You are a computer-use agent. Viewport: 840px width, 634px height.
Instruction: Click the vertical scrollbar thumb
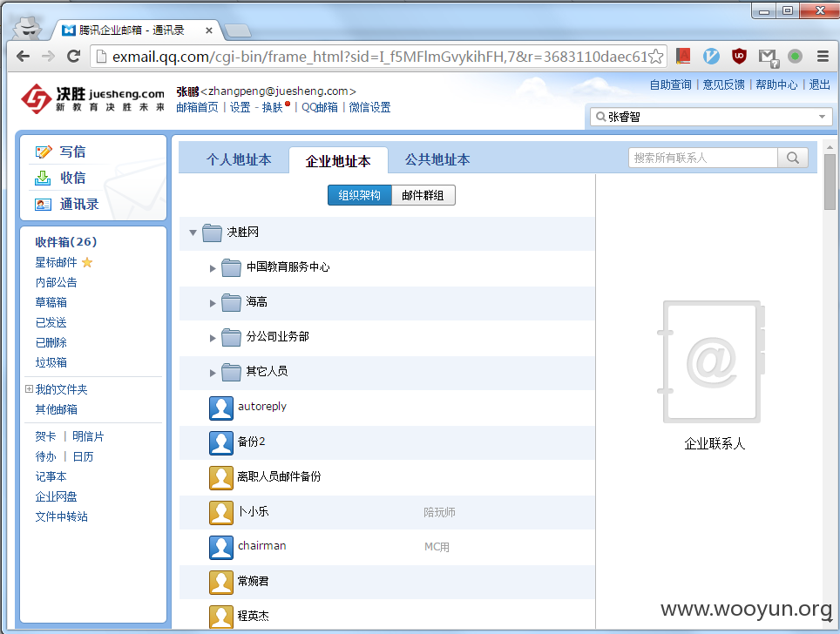[x=830, y=182]
